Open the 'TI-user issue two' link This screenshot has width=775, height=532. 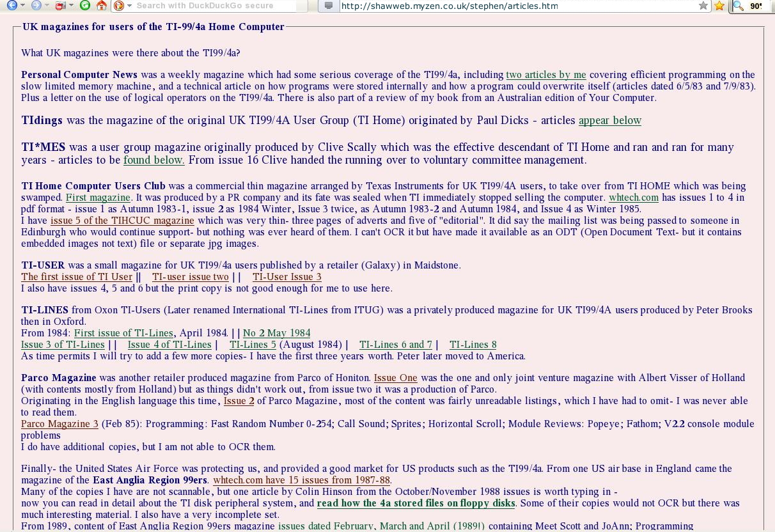(191, 277)
